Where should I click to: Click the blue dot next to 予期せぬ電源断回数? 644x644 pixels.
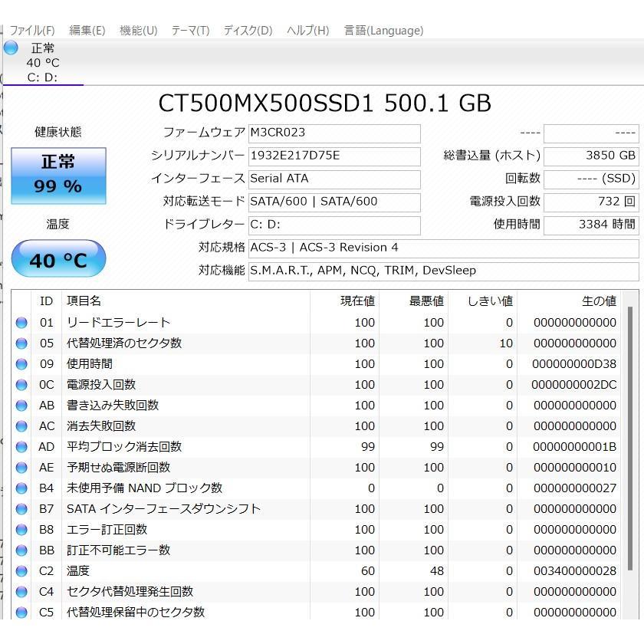21,467
